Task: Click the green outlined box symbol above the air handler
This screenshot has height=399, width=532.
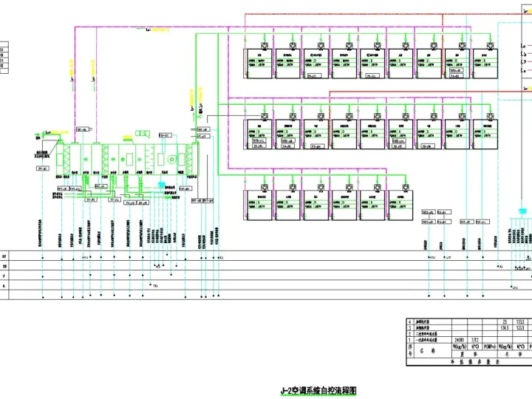Action: (x=143, y=133)
